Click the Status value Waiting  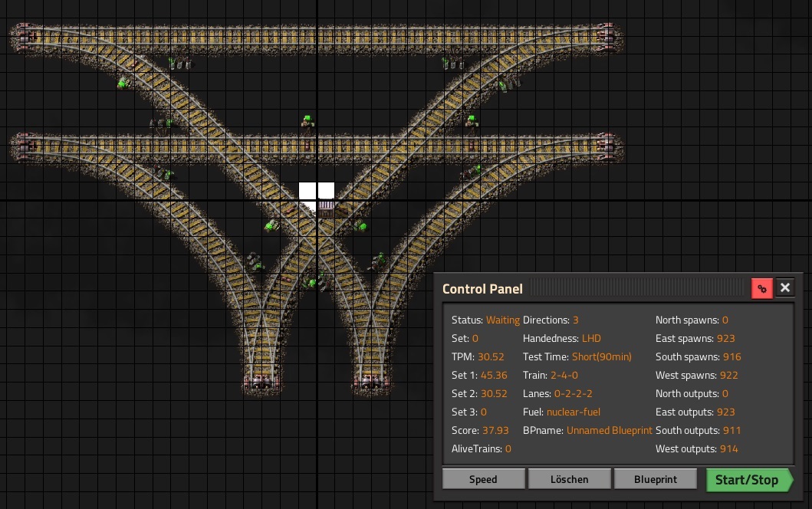point(503,320)
